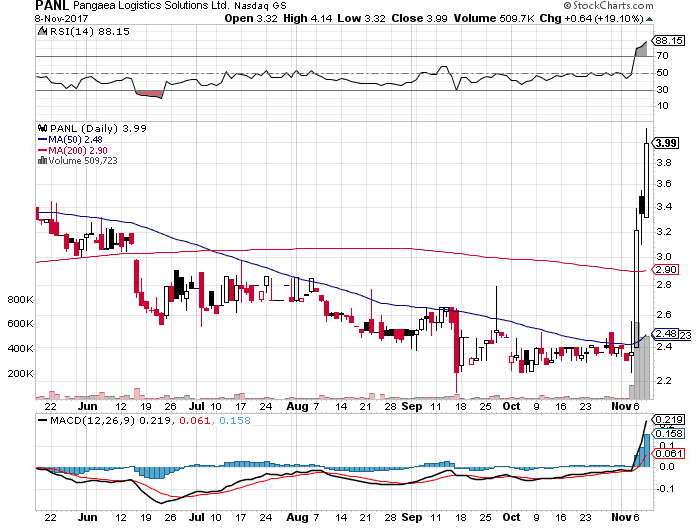Open the StockCharts.com copyright link
Viewport: 699px width, 529px height.
609,5
